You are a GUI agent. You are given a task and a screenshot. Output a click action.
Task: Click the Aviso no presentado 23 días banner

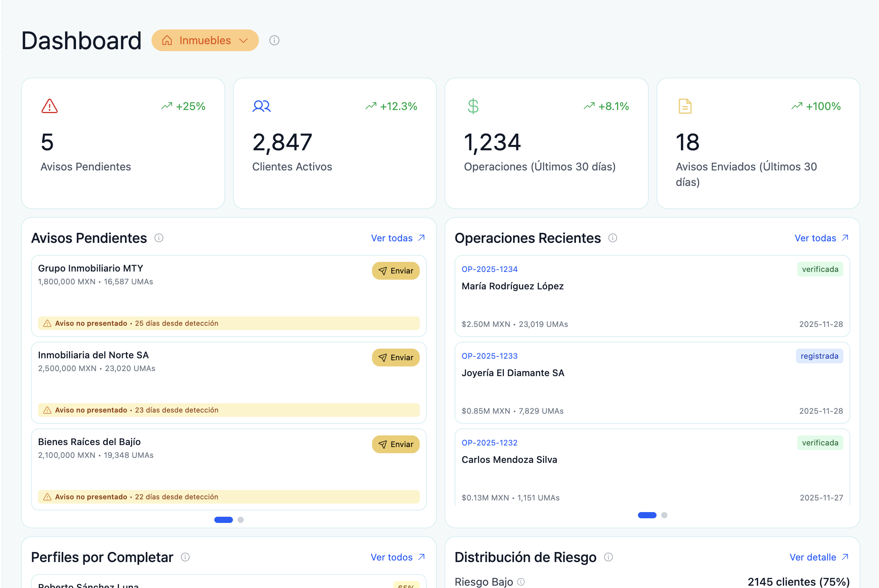click(x=229, y=410)
